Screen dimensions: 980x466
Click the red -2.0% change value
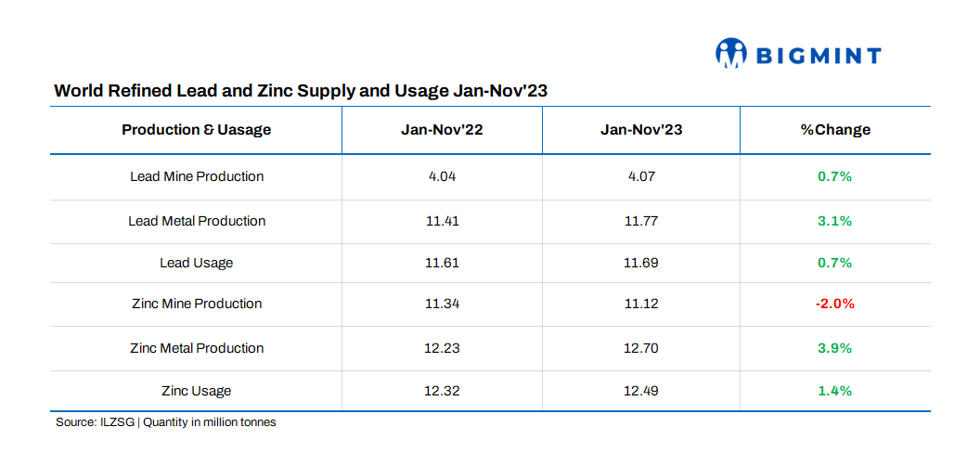[834, 304]
